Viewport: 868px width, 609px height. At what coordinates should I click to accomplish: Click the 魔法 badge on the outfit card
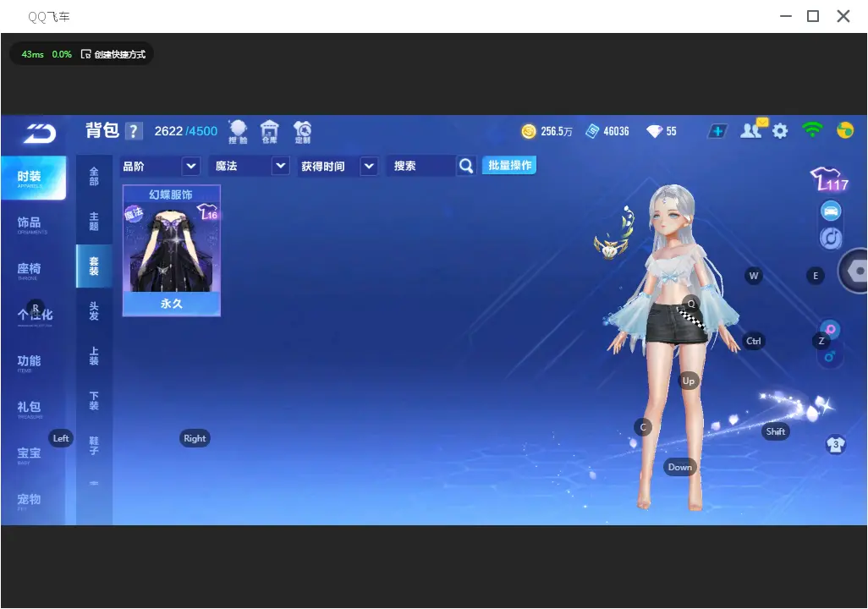coord(134,213)
